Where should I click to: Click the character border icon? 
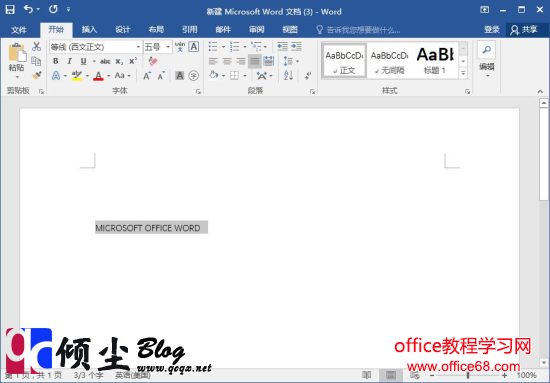pos(194,47)
